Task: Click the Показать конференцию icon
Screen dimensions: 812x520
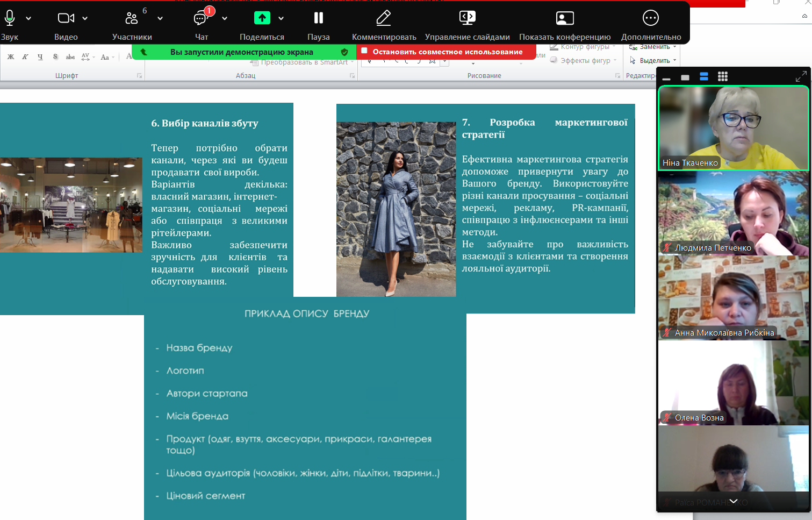Action: click(x=564, y=18)
